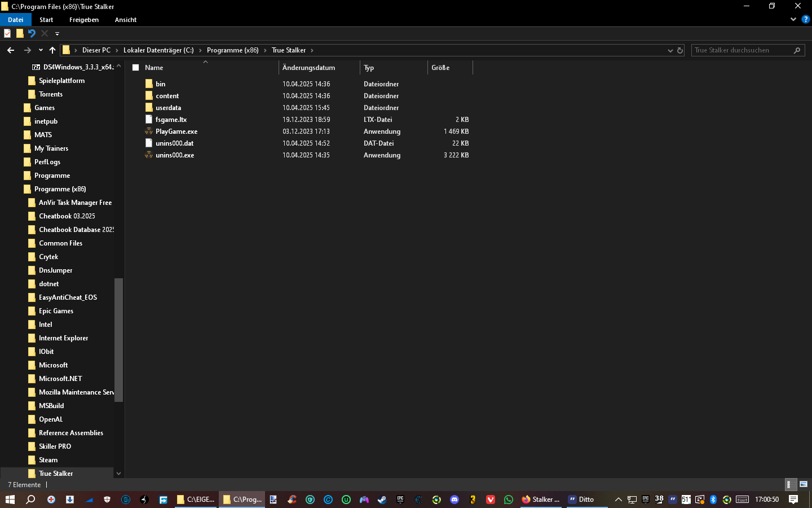Switch to the Ansicht ribbon tab
Screen dimensions: 812x508
126,20
